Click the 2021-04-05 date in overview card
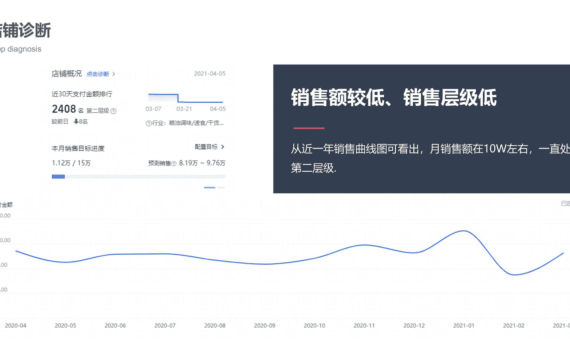 (x=209, y=74)
